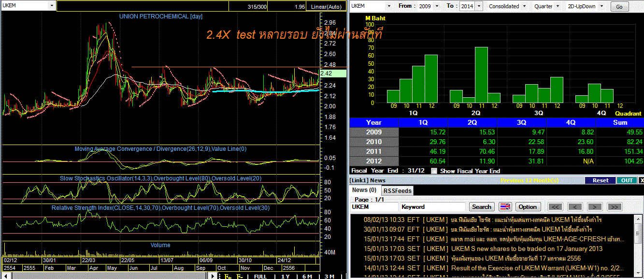Click the 2011 year row header
644x279 pixels.
click(374, 151)
